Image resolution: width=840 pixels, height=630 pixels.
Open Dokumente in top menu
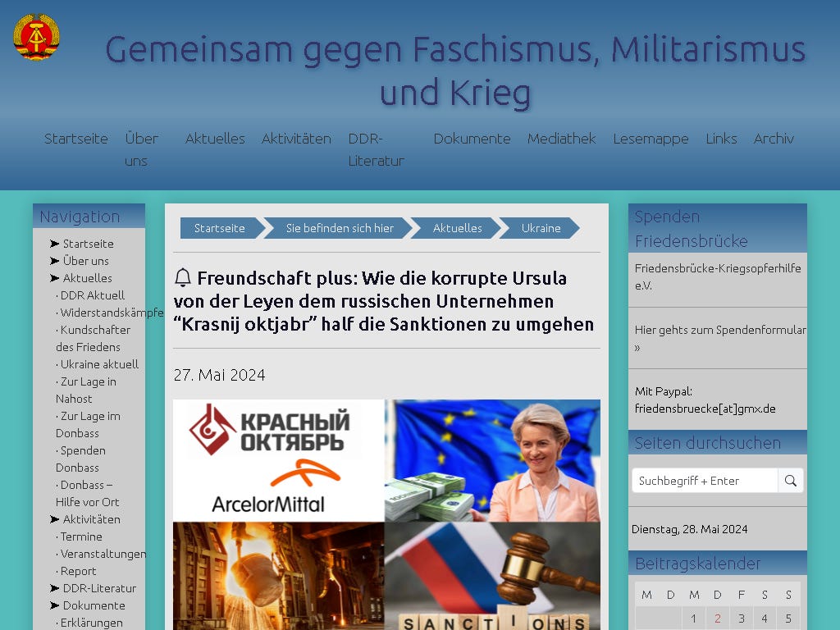[x=472, y=139]
